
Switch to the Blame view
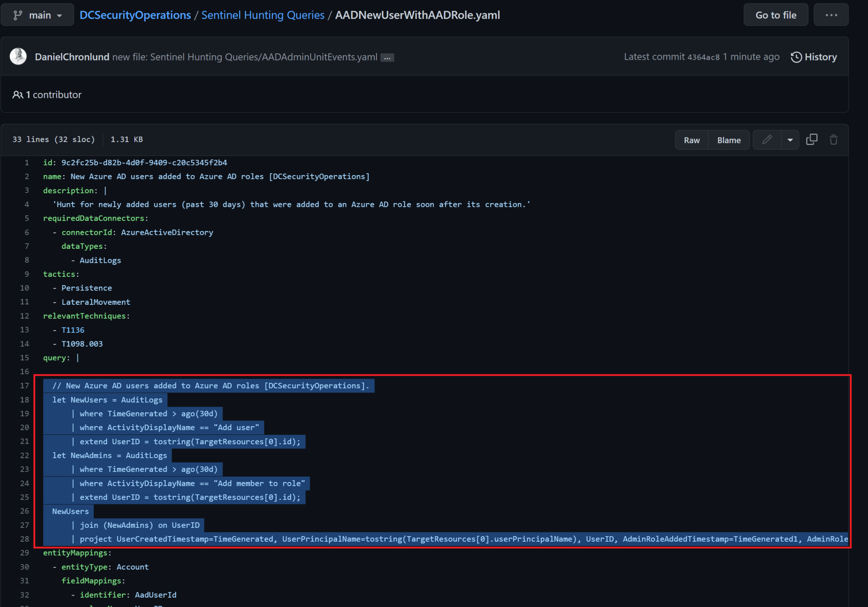(x=729, y=139)
